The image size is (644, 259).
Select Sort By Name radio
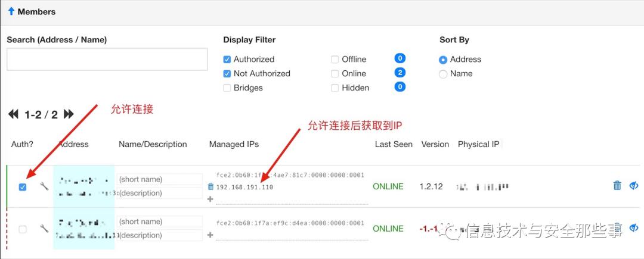(442, 74)
